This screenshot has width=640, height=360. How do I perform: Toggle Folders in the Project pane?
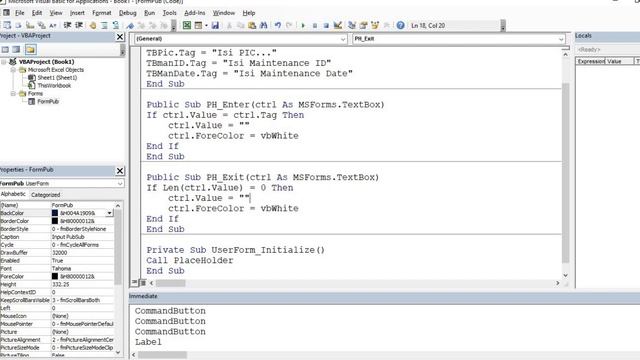pyautogui.click(x=30, y=49)
